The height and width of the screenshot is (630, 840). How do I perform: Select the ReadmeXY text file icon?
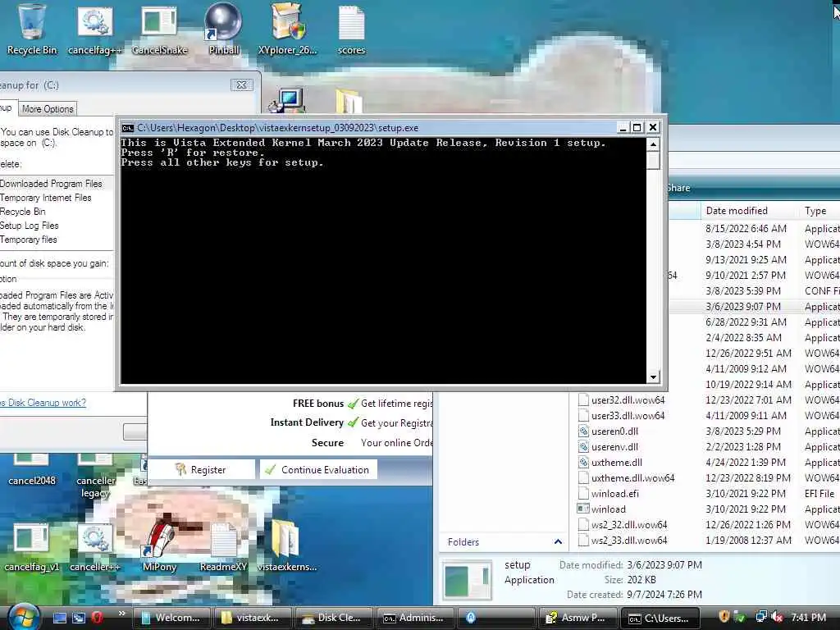tap(223, 547)
